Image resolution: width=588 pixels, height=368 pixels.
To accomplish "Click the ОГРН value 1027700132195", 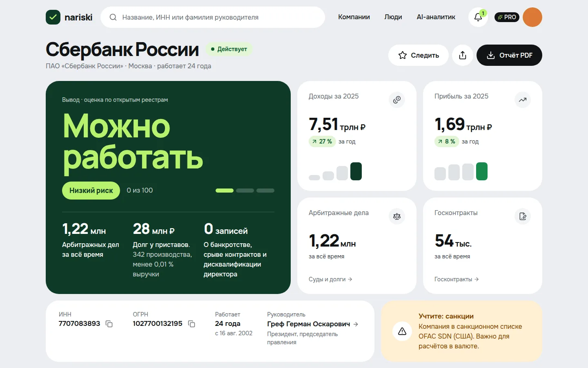I will point(158,324).
